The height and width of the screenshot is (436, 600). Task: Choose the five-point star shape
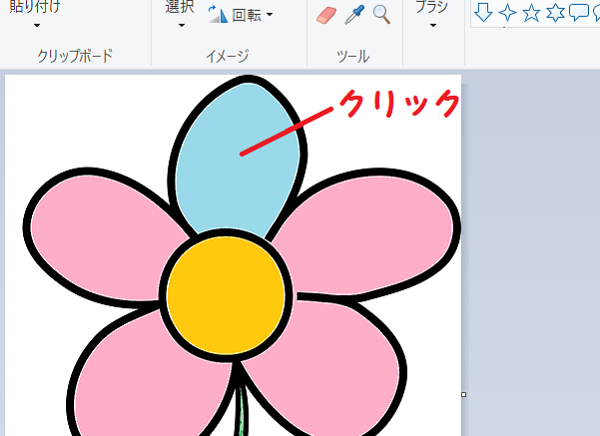(x=531, y=13)
